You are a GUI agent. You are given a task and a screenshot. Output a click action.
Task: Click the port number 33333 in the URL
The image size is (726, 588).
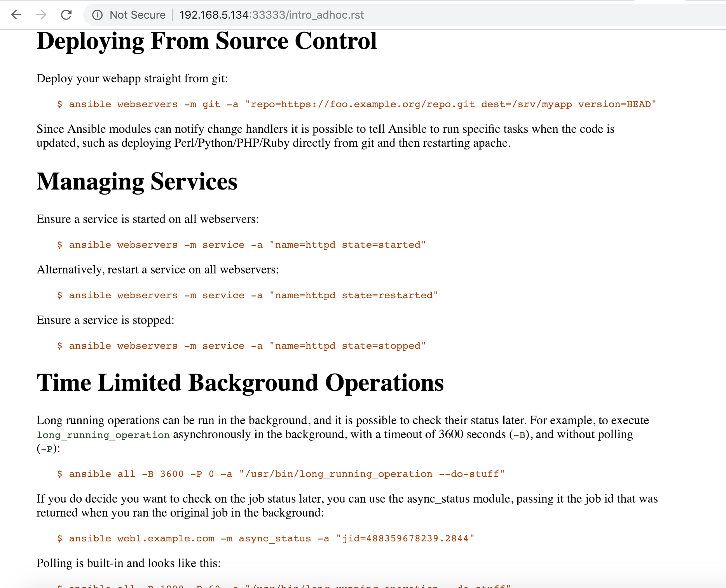pyautogui.click(x=268, y=15)
